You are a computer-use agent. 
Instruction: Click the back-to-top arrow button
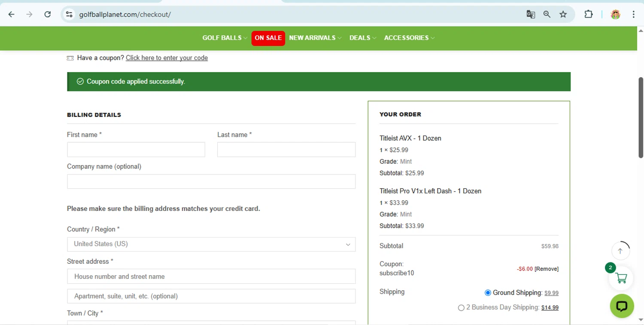pyautogui.click(x=620, y=251)
